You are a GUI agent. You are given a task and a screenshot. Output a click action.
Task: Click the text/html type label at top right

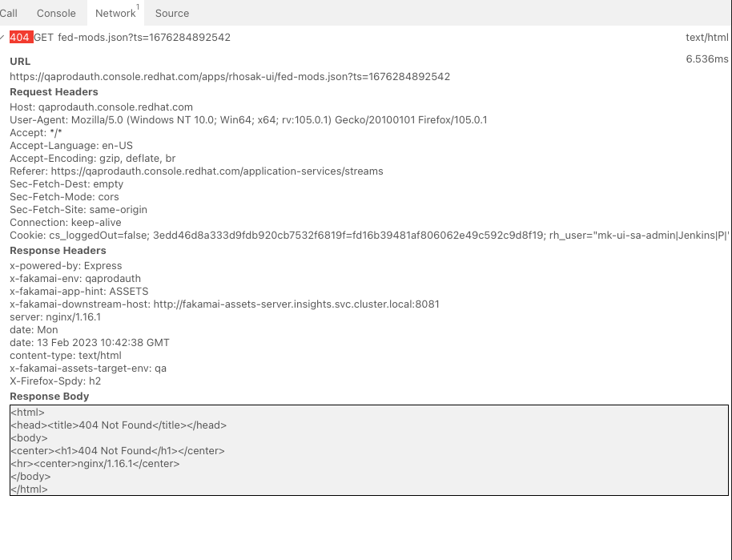tap(707, 38)
